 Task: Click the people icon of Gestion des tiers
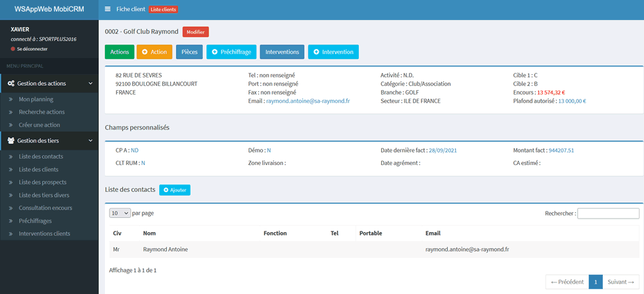click(x=11, y=141)
